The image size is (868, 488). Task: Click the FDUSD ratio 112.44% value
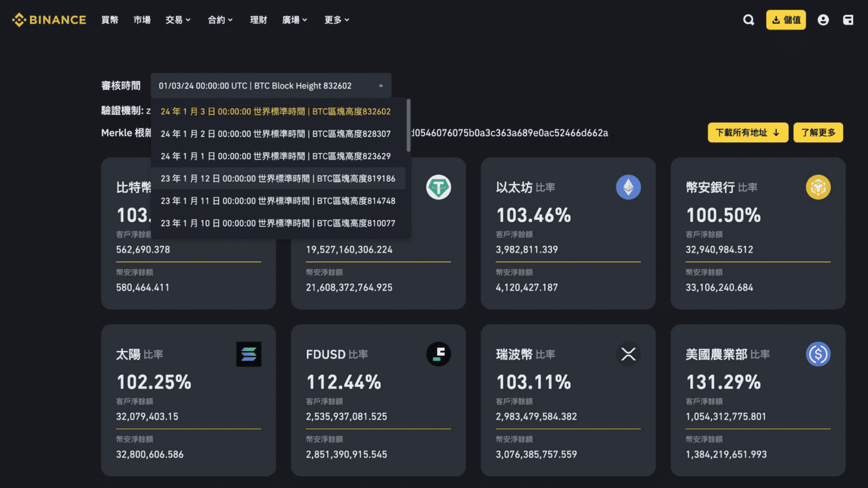(344, 382)
